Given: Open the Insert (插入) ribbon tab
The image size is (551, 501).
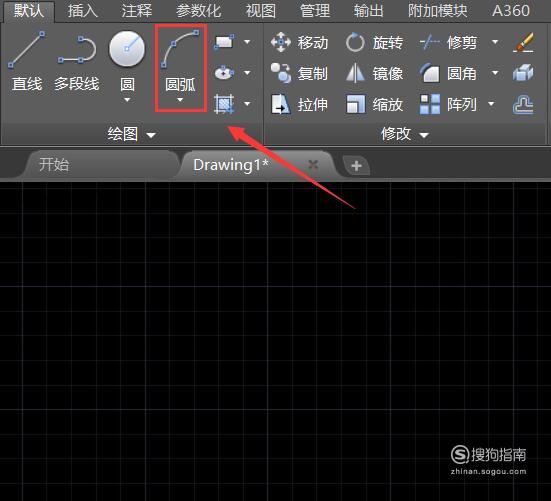Looking at the screenshot, I should coord(83,11).
